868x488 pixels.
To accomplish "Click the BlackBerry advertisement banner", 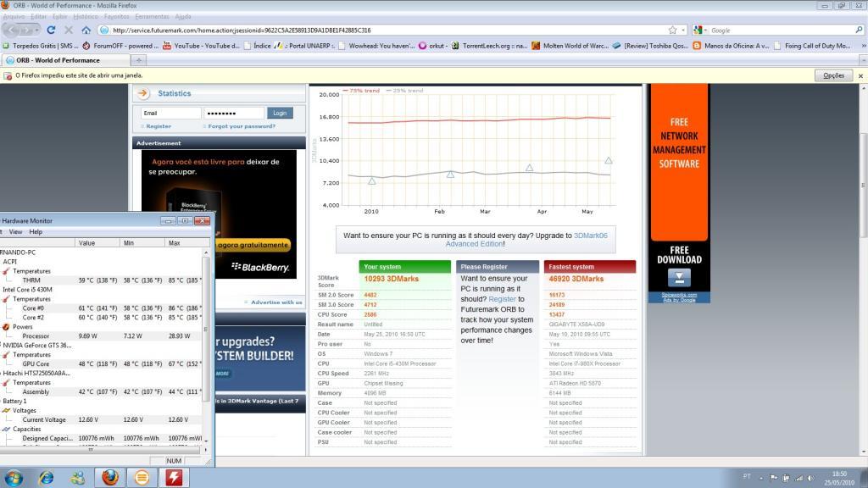I will point(219,214).
